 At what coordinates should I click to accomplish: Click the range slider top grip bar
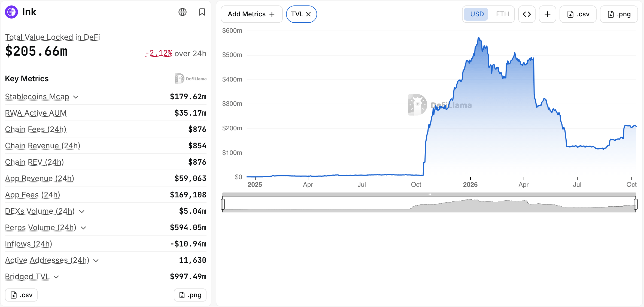[429, 194]
